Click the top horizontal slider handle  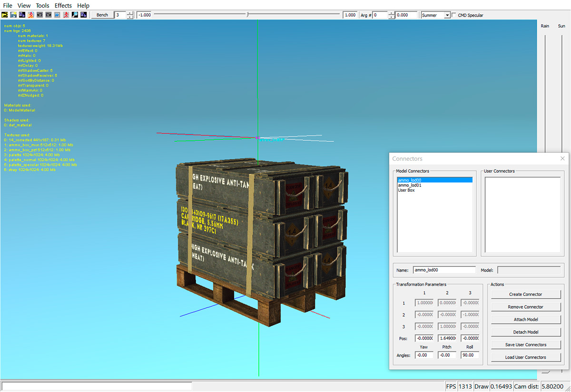click(247, 15)
